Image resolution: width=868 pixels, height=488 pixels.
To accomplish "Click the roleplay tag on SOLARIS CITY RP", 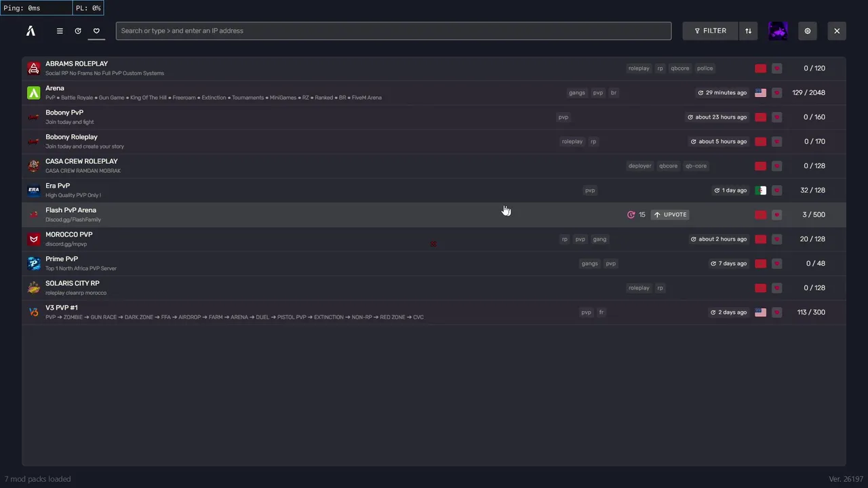I will (639, 287).
